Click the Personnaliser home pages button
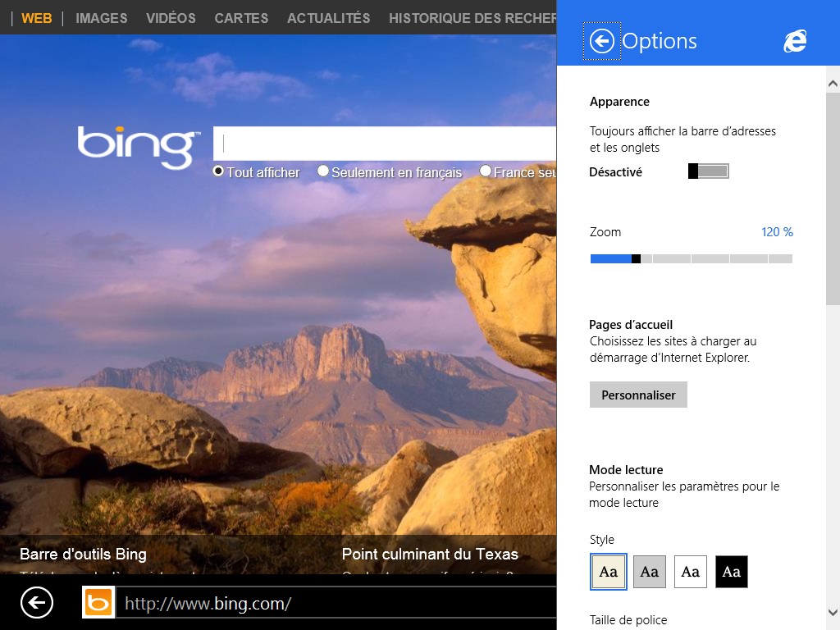Screen dimensions: 840x630 pyautogui.click(x=638, y=395)
